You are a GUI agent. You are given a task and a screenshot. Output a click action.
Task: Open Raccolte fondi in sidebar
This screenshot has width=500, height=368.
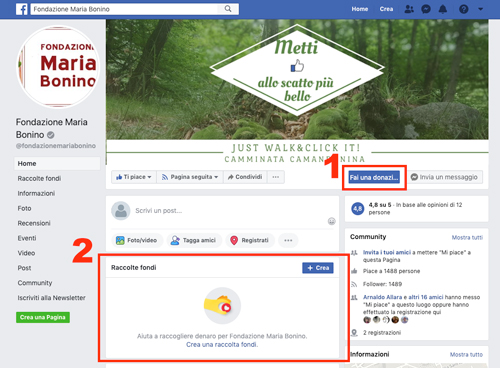click(39, 178)
